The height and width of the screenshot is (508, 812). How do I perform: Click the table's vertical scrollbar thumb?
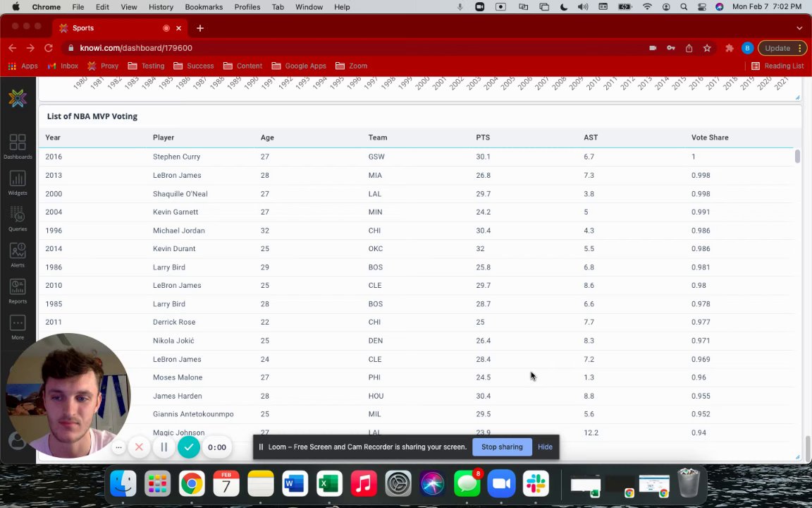click(x=797, y=156)
